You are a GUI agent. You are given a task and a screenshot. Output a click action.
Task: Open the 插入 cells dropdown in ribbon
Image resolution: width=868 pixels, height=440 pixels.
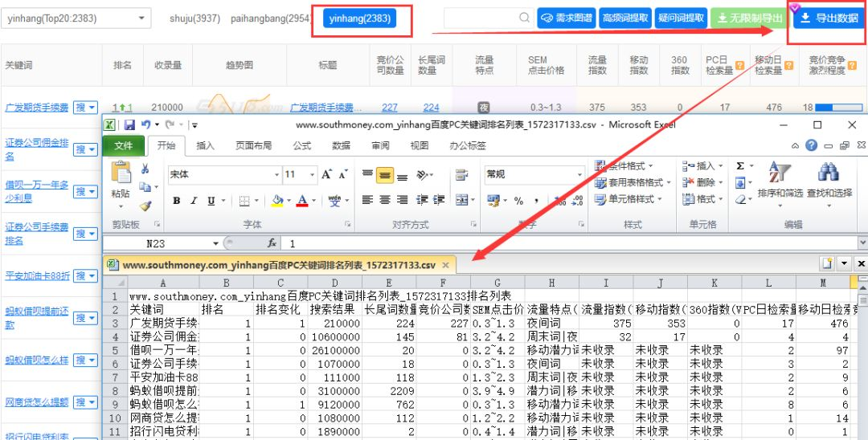(x=703, y=166)
